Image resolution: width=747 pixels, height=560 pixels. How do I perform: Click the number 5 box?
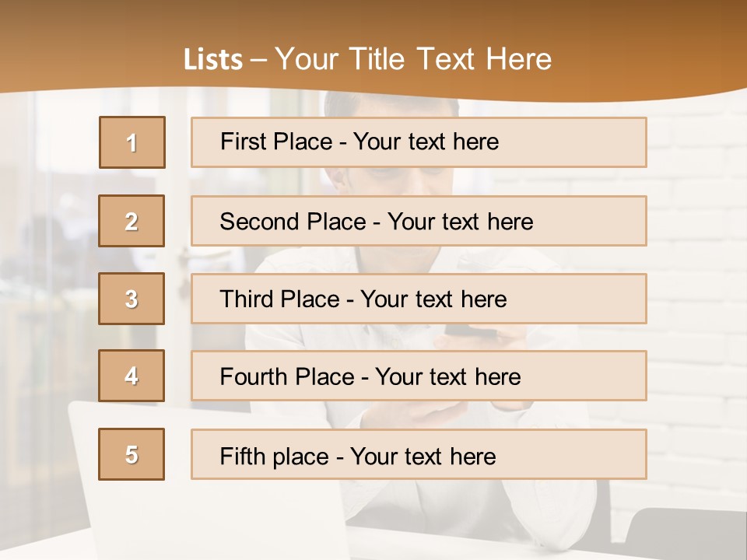[x=132, y=454]
